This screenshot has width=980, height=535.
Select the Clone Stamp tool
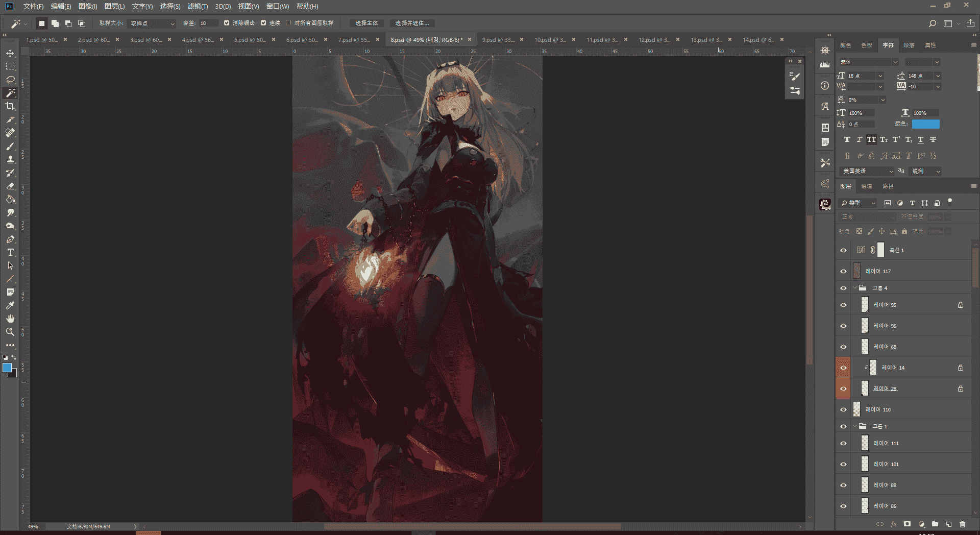coord(10,159)
